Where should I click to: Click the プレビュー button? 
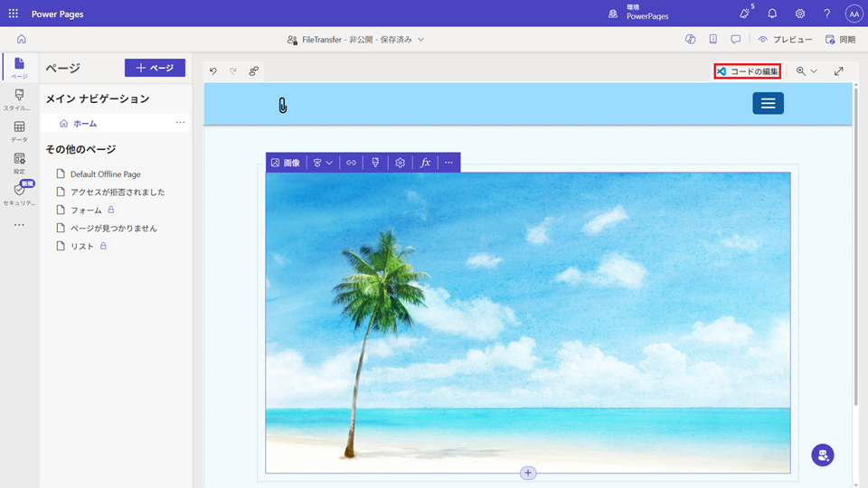[x=785, y=40]
